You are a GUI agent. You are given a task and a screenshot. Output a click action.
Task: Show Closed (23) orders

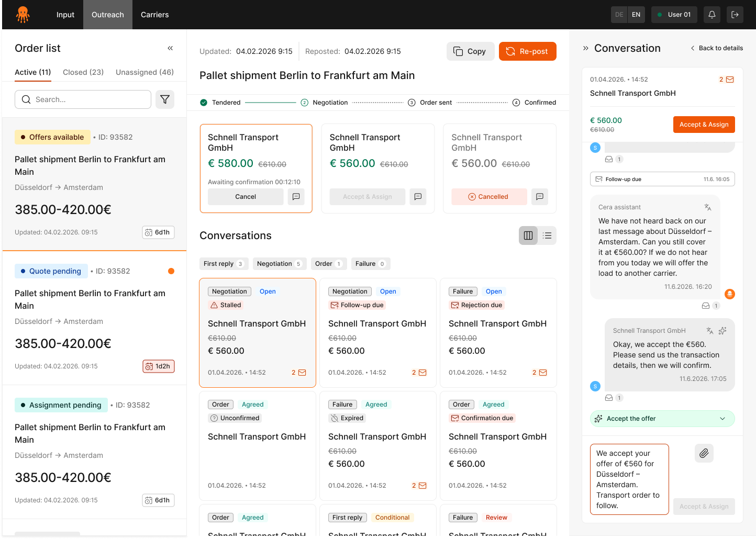[83, 72]
